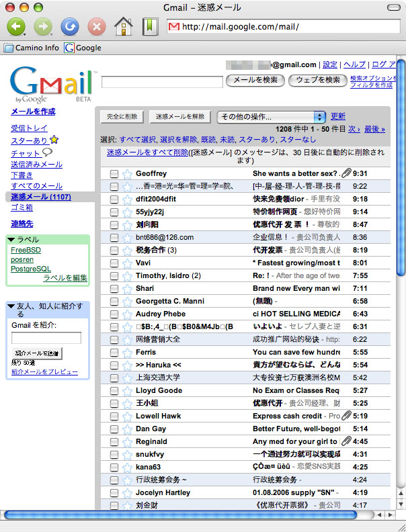Check the Georgetta C. Manni message box
Screen dimensions: 406x532
(114, 302)
